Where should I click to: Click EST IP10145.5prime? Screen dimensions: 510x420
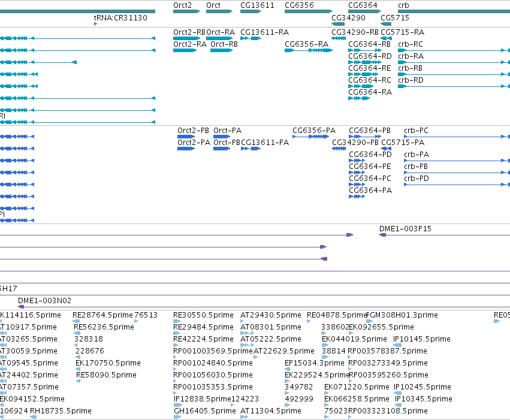[x=397, y=345]
